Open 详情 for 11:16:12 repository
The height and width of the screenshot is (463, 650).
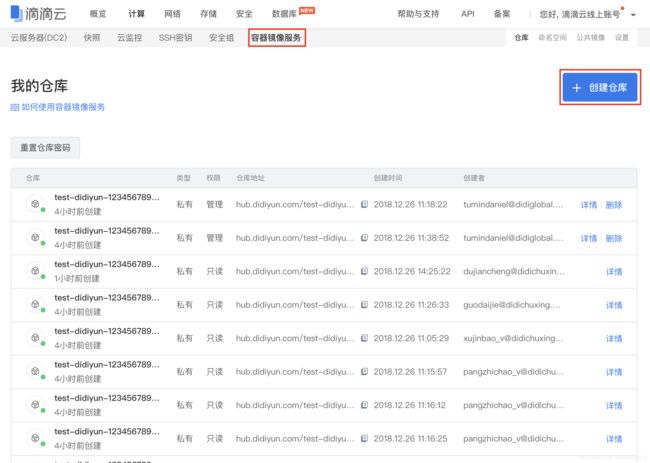(x=614, y=406)
